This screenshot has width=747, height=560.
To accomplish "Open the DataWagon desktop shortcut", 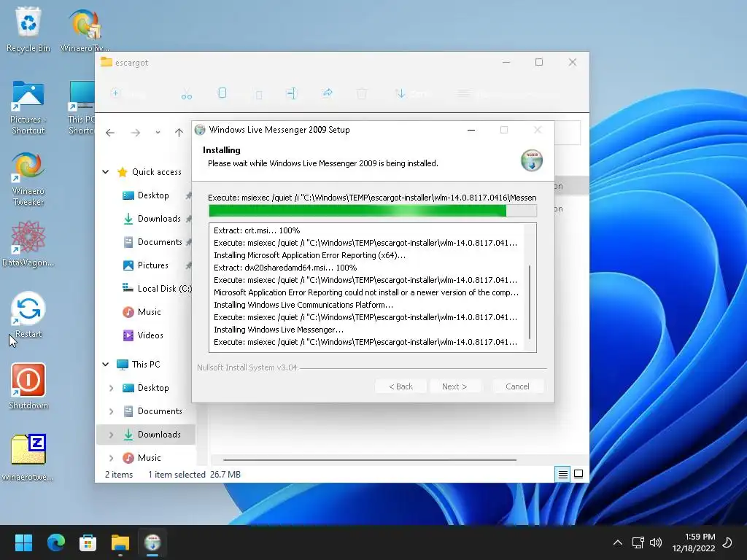I will point(28,244).
